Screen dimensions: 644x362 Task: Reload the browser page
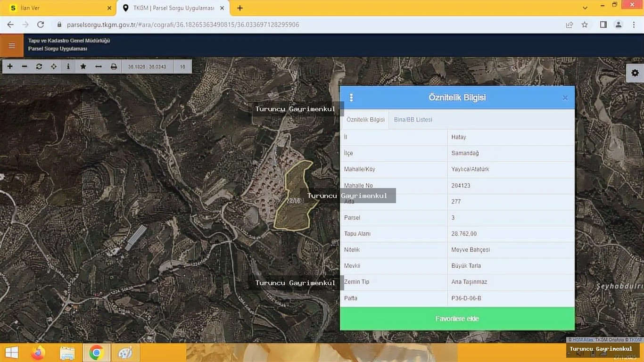coord(41,25)
